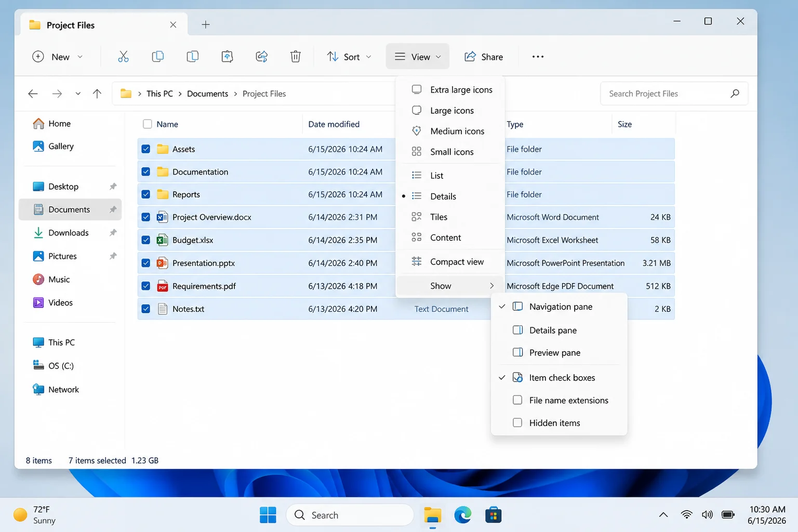Uncheck the Requirements.pdf checkbox
Screen dimensions: 798x532
pos(146,286)
